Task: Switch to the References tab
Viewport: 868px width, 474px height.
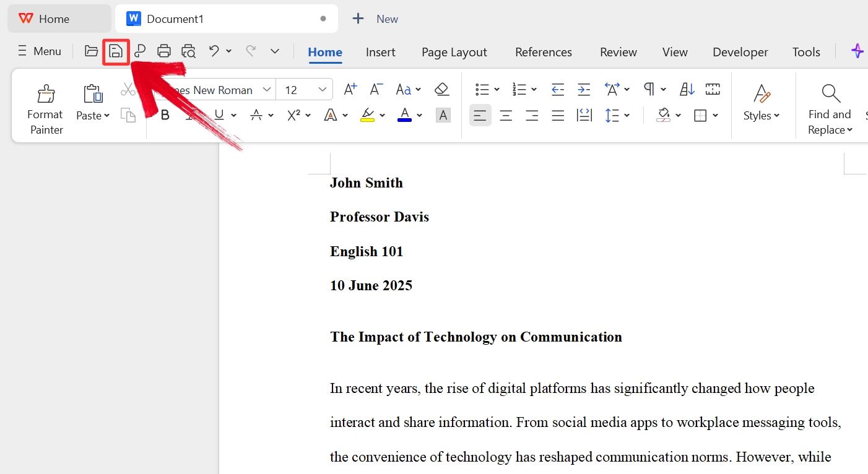Action: [544, 52]
